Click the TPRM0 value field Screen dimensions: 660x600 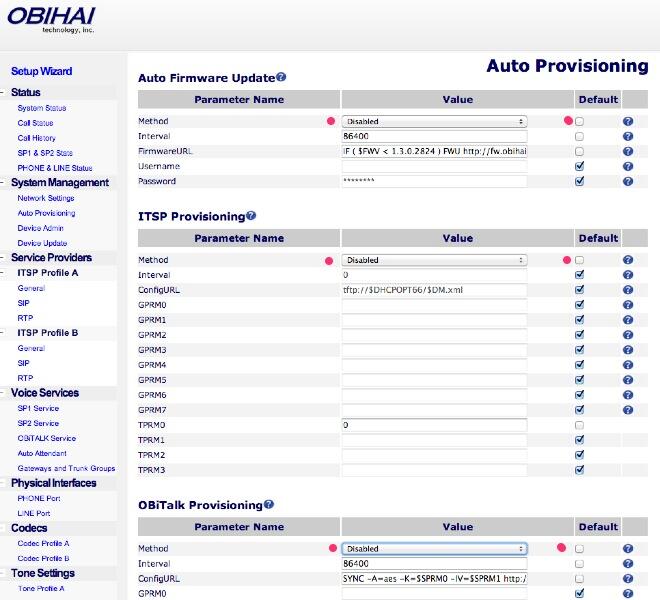pos(434,425)
